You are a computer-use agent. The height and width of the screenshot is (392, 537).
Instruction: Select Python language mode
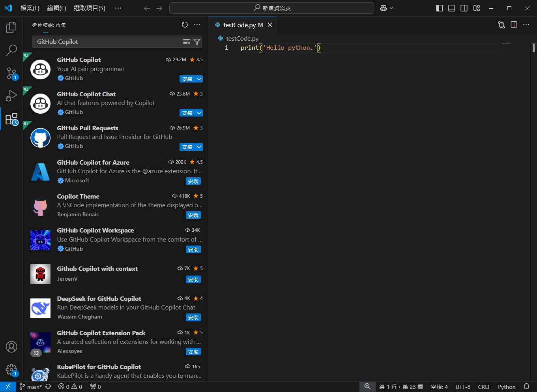(x=507, y=387)
